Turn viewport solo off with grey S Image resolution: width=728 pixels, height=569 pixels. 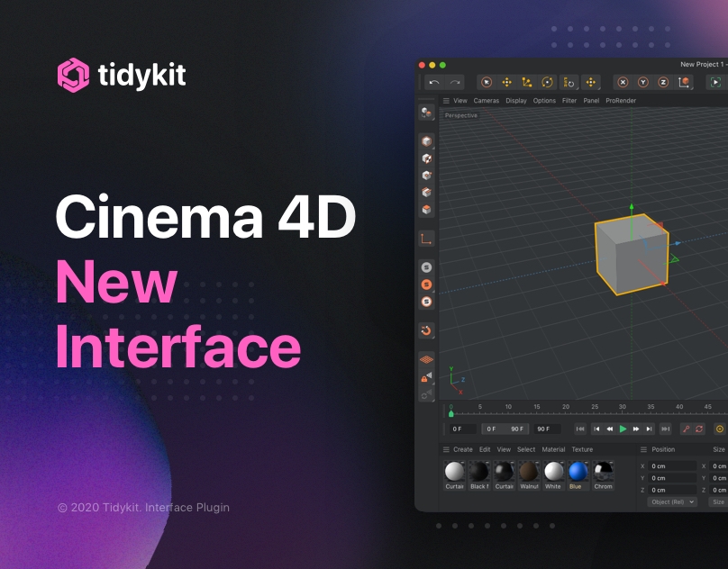point(426,267)
